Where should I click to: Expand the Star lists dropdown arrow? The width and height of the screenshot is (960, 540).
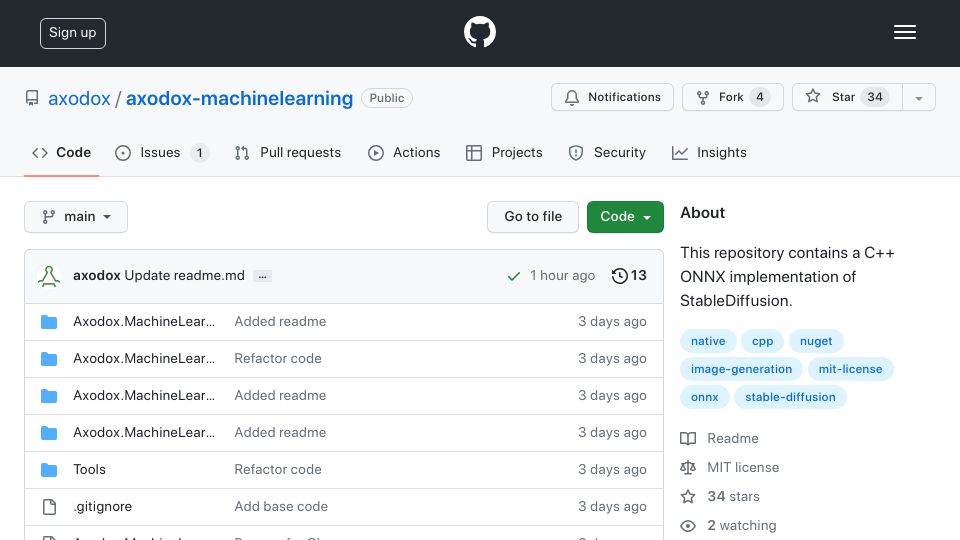[918, 97]
